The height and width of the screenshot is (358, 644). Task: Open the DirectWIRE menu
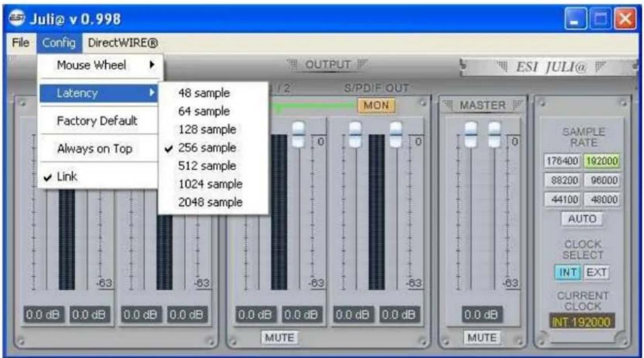[123, 43]
